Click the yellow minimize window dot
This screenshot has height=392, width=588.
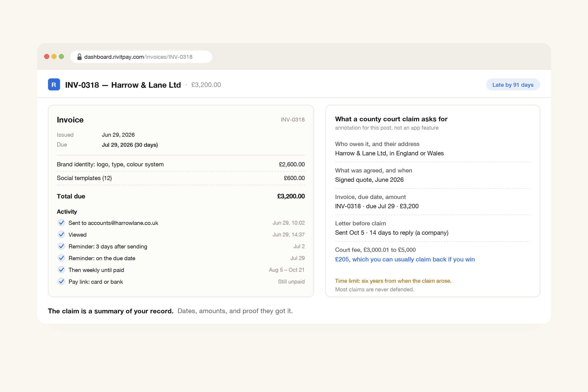[x=54, y=57]
